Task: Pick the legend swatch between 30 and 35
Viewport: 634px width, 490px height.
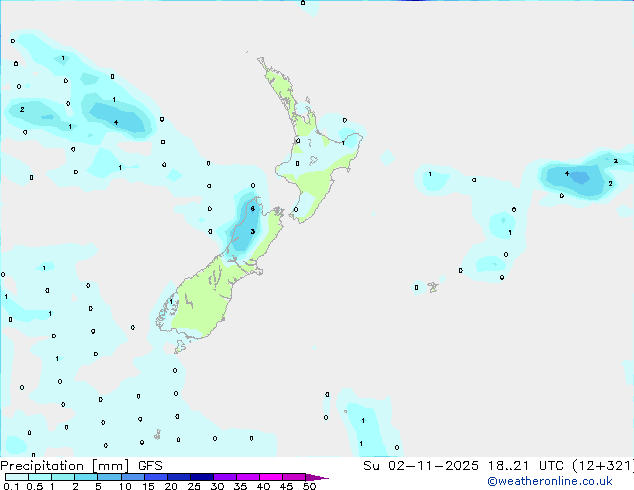Action: 224,477
